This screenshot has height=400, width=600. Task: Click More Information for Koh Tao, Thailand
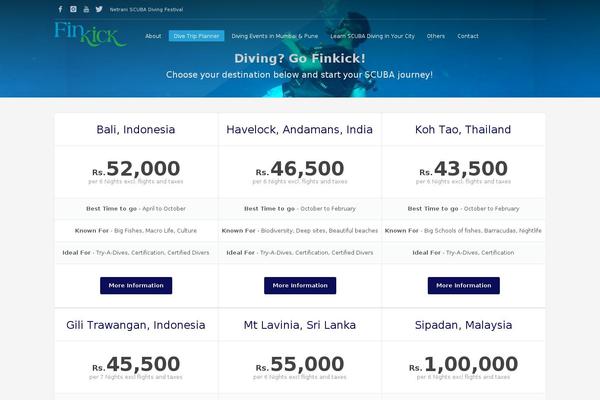tap(464, 286)
